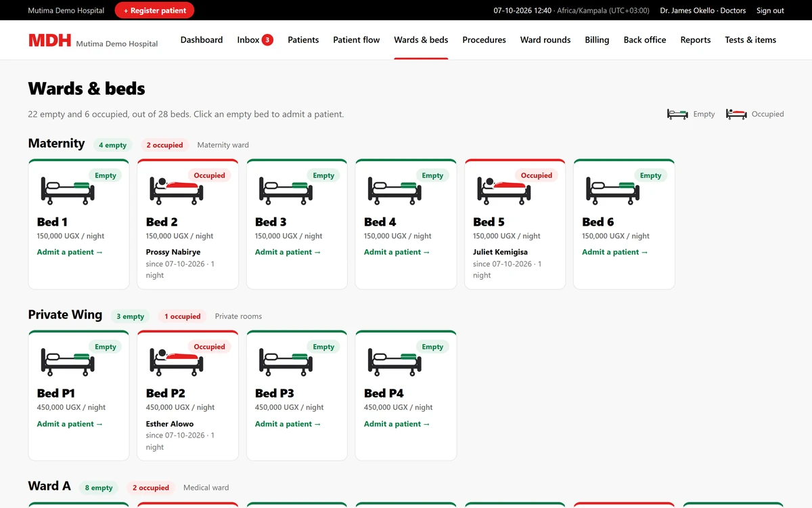The image size is (812, 508).
Task: Open the Billing menu item
Action: (597, 40)
